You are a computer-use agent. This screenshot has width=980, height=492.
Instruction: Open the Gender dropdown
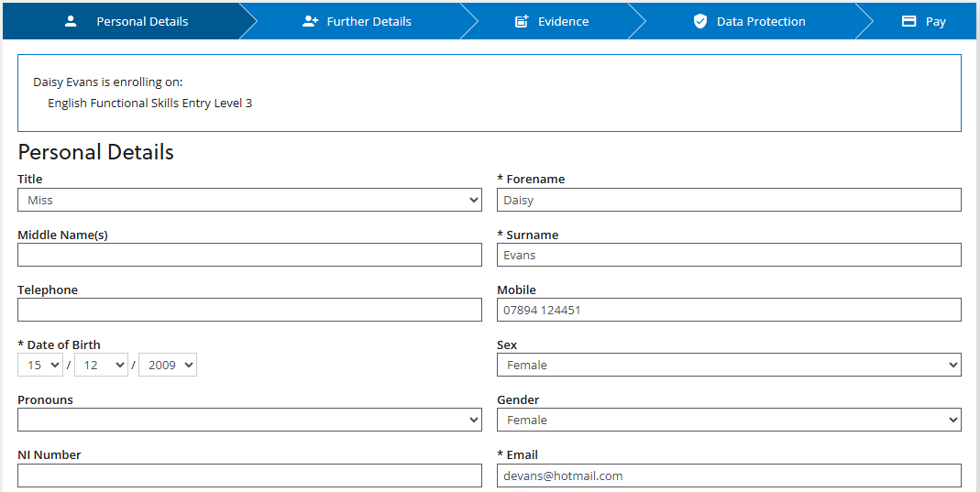coord(729,420)
